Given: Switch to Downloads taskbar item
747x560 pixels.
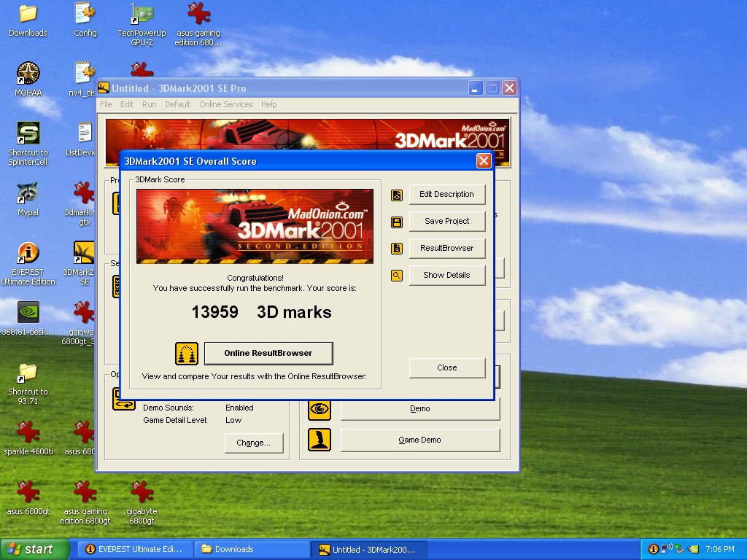Looking at the screenshot, I should [x=252, y=549].
